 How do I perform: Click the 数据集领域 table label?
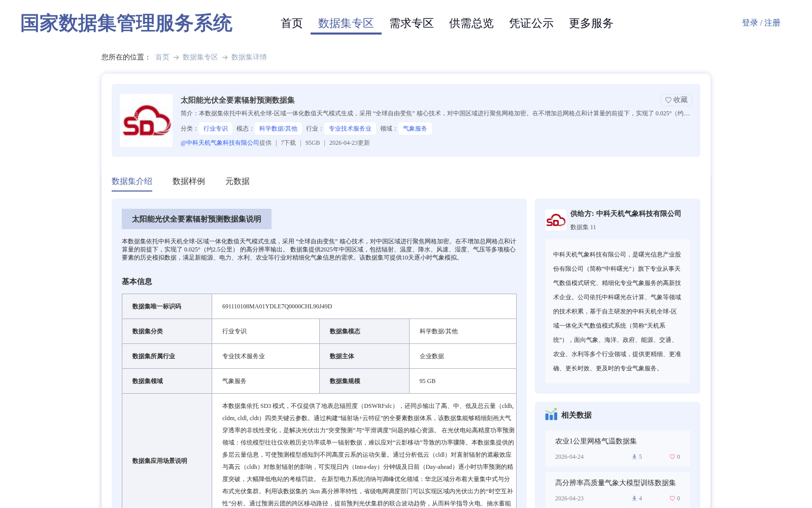click(x=148, y=381)
